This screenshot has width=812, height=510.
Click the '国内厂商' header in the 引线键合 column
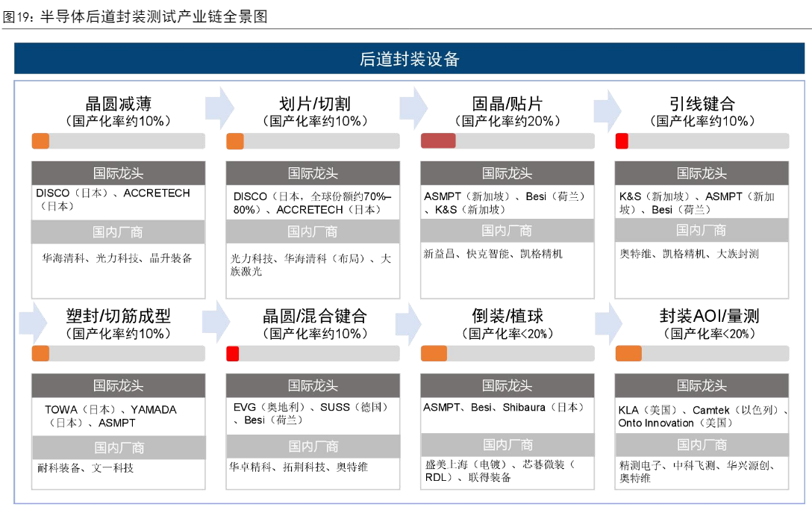click(x=702, y=229)
